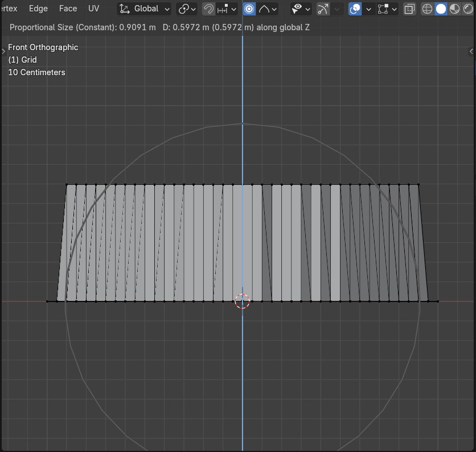
Task: Toggle X-Ray view icon
Action: (409, 9)
